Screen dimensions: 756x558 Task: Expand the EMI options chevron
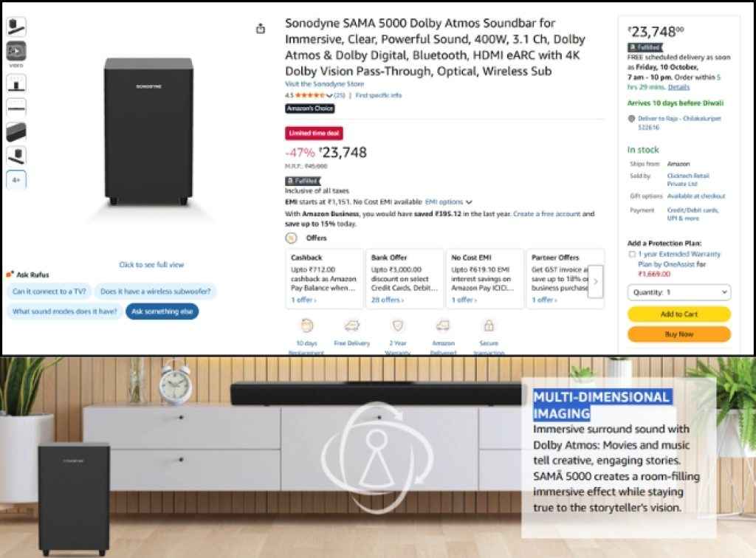click(469, 201)
